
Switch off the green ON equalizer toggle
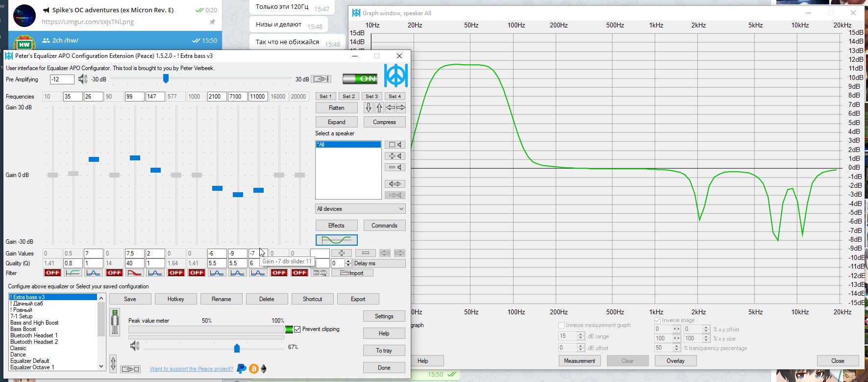pyautogui.click(x=360, y=78)
